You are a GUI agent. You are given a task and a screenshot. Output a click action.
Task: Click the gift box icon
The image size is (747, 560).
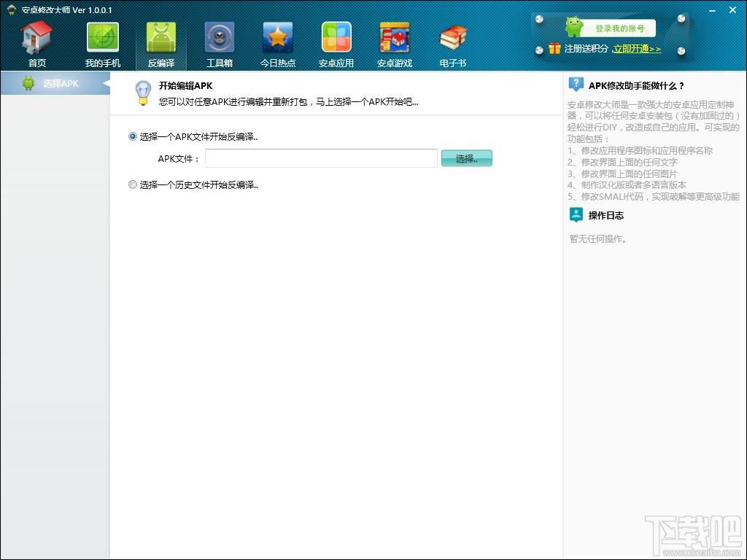(554, 48)
